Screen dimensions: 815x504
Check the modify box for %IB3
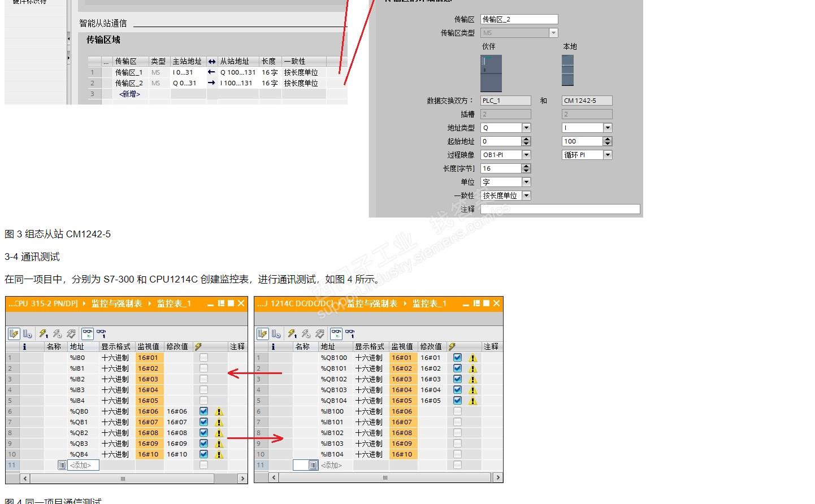203,390
